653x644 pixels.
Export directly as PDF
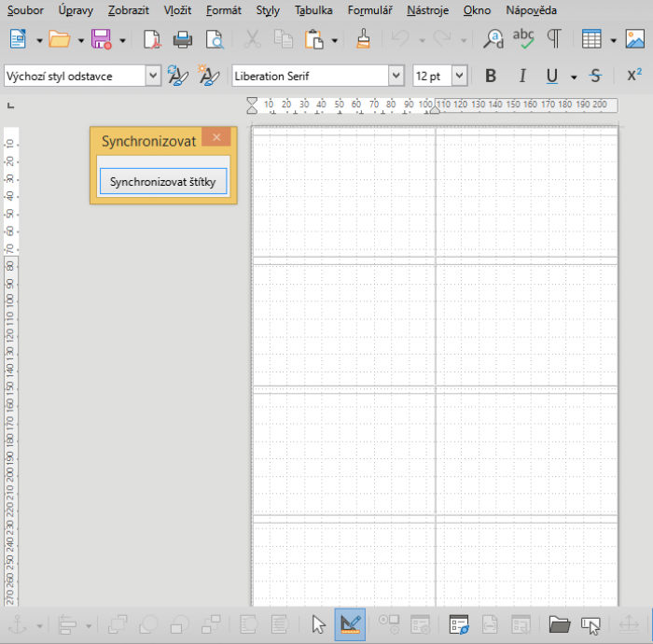tap(152, 39)
